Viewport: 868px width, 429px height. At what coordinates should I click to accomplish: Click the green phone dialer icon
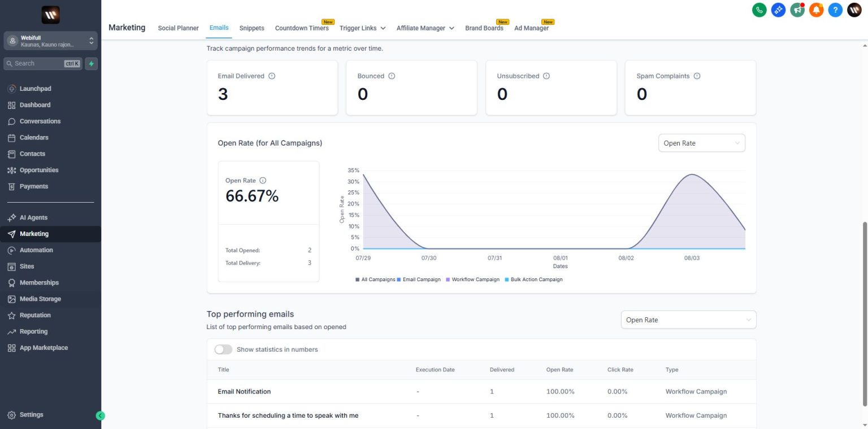coord(759,10)
